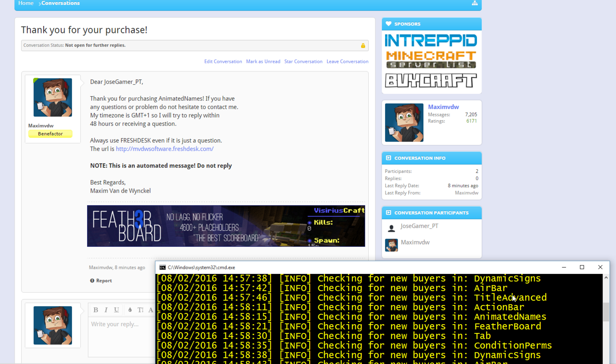Click the Conversation Info panel header icon

pos(388,158)
